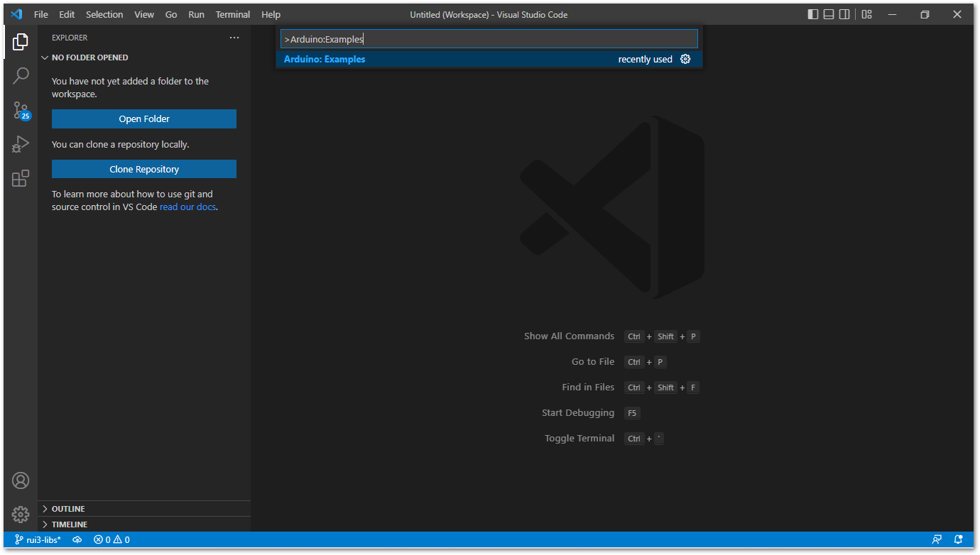
Task: Toggle Panel layout icon
Action: point(829,14)
